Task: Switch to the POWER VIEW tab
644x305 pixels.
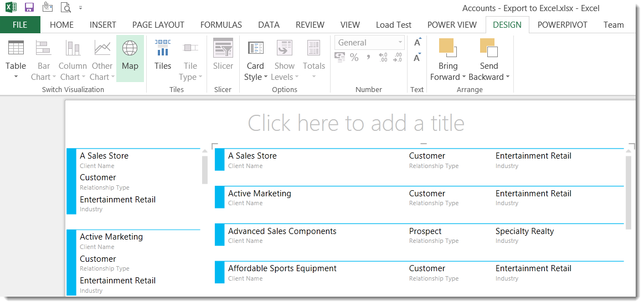Action: [x=452, y=25]
